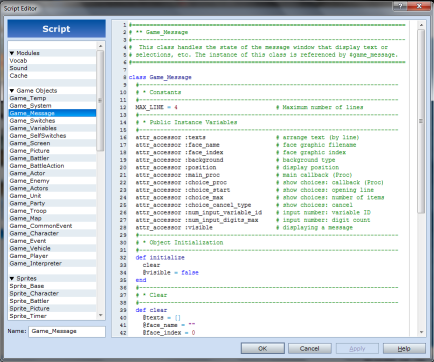Open the Game_Character script
Image resolution: width=434 pixels, height=362 pixels.
52,233
